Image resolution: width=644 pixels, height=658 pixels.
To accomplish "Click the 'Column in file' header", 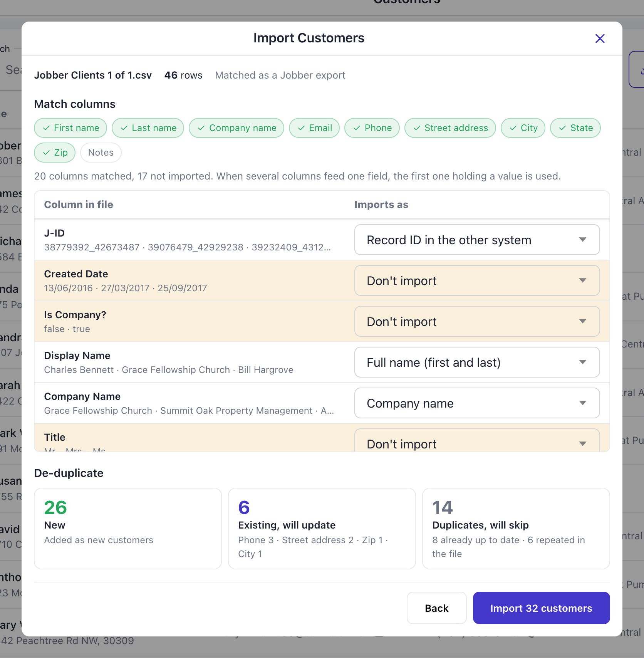I will [79, 205].
